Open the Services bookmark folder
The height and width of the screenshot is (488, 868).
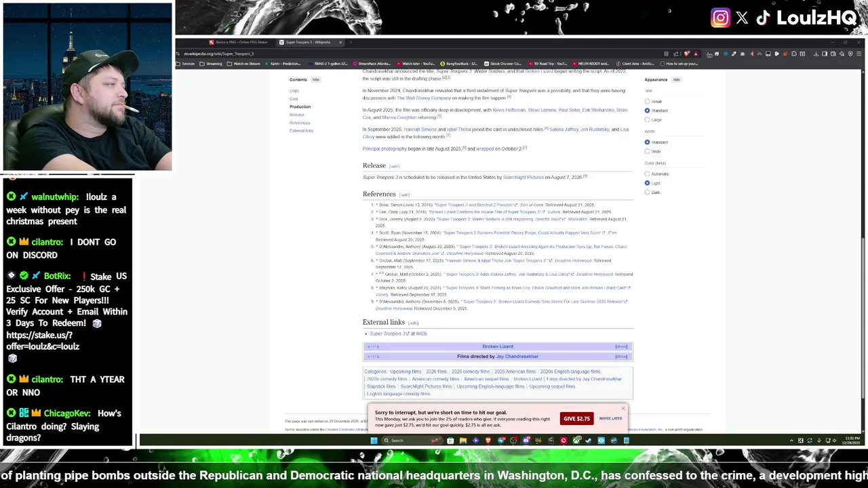(185, 64)
